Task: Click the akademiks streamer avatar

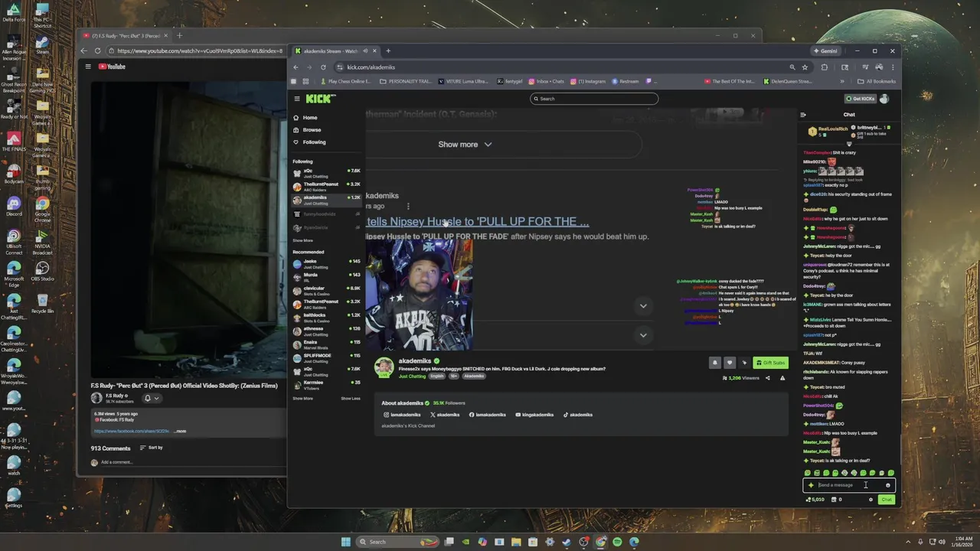Action: (x=384, y=367)
